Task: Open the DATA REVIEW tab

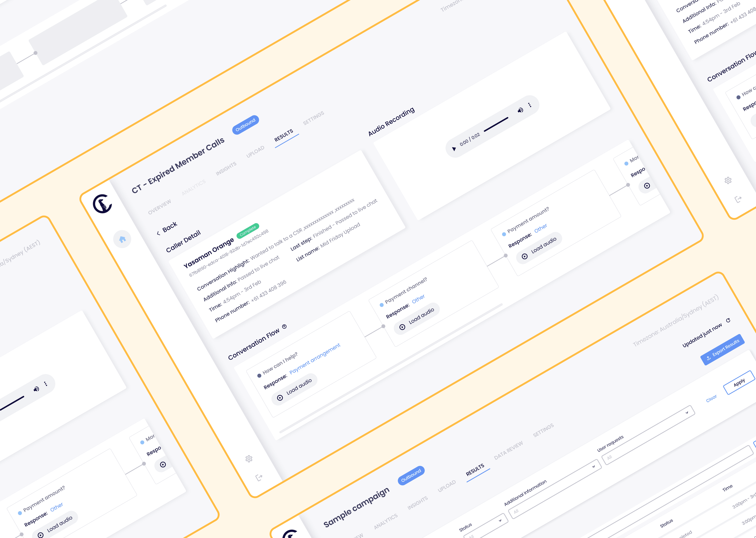Action: click(508, 450)
